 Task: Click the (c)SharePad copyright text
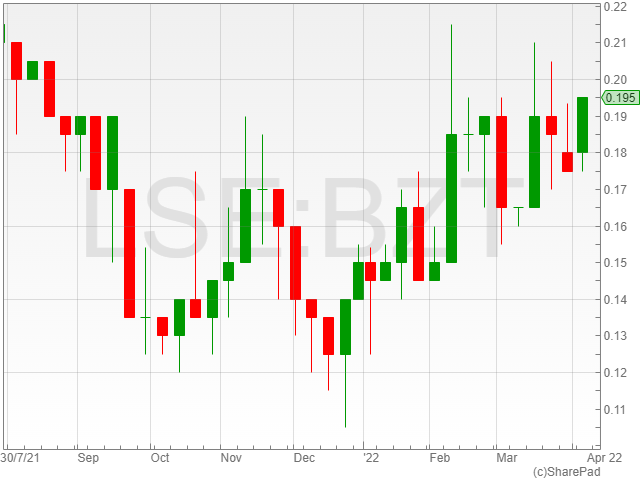coord(567,471)
